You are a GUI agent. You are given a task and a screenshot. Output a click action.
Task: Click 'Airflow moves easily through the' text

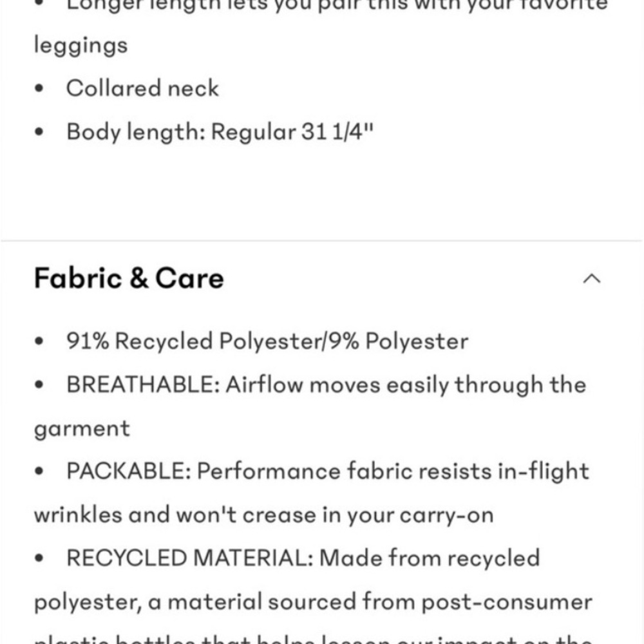pos(406,385)
